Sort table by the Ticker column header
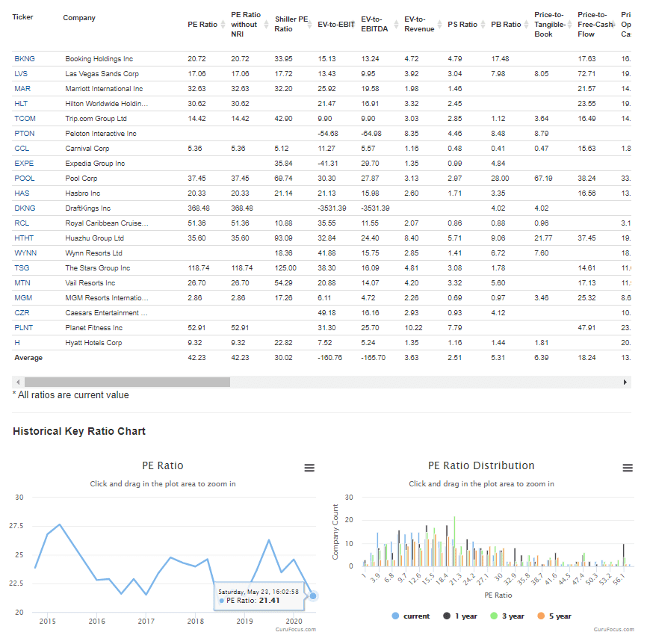 point(23,17)
